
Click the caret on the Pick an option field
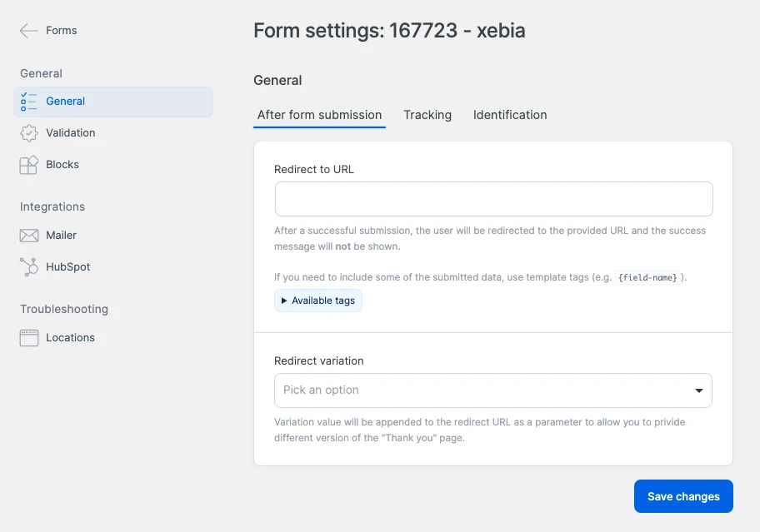tap(700, 390)
